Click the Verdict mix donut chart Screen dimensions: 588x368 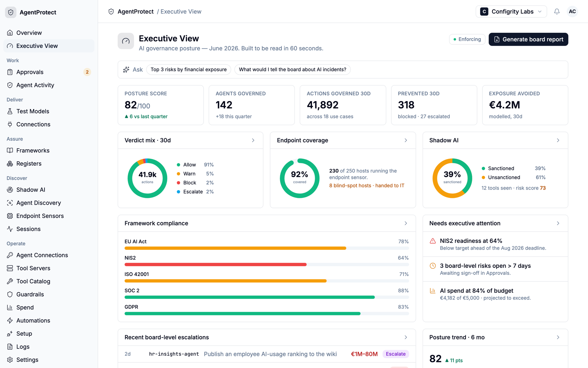pos(147,178)
